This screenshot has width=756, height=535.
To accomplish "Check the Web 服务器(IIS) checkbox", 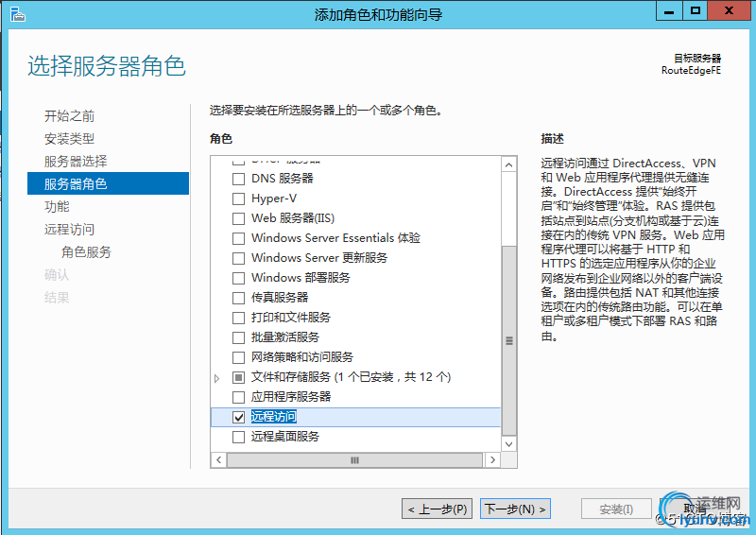I will [x=238, y=218].
